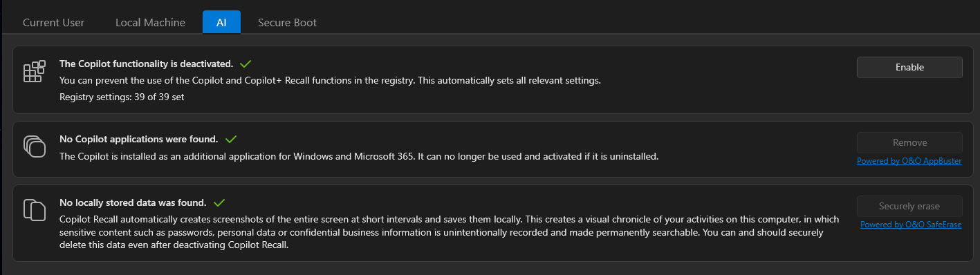Click the locally stored data documents icon
Image resolution: width=980 pixels, height=275 pixels.
tap(34, 209)
